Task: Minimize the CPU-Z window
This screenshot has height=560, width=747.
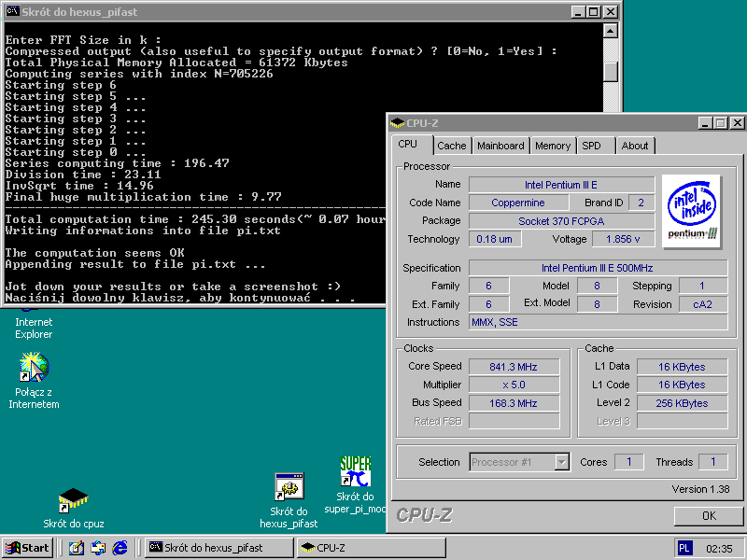Action: pyautogui.click(x=706, y=123)
